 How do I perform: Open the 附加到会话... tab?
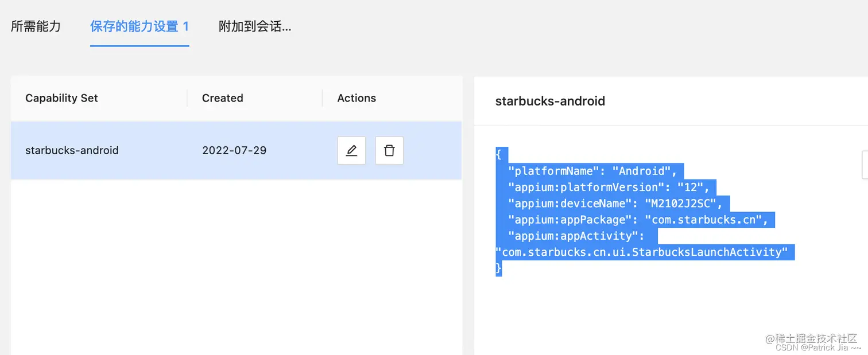tap(255, 26)
